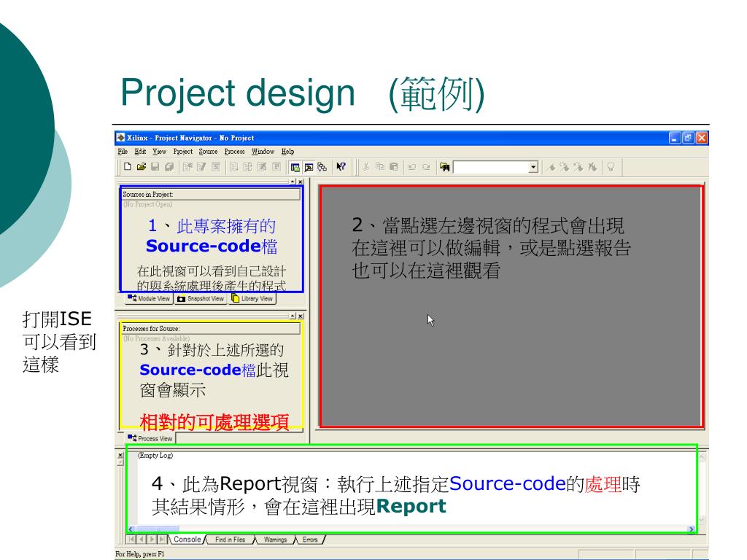
Task: Select the Find in Files tab
Action: tap(230, 540)
